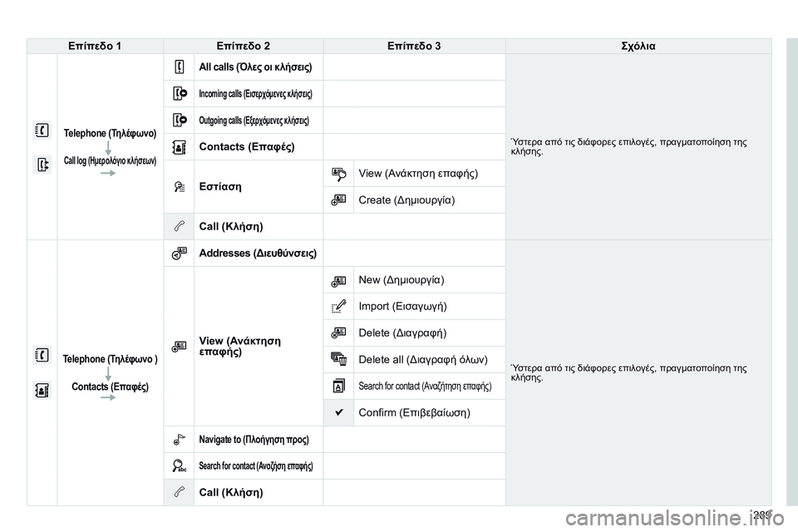The width and height of the screenshot is (798, 532).
Task: Click the Addresses (Διευθύνσεις) icon
Action: pos(180,253)
